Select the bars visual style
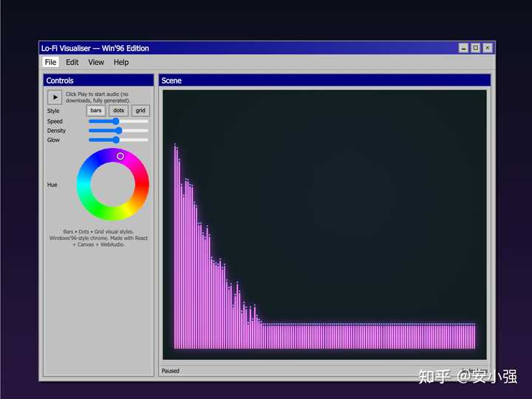 [96, 111]
